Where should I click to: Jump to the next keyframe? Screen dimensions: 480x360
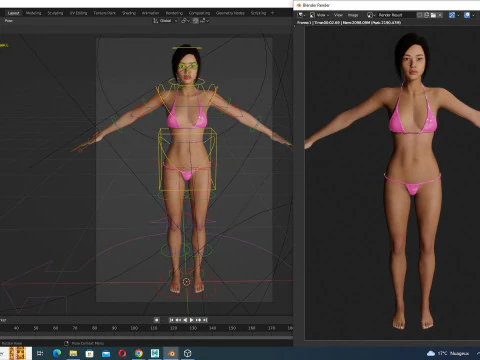point(198,320)
